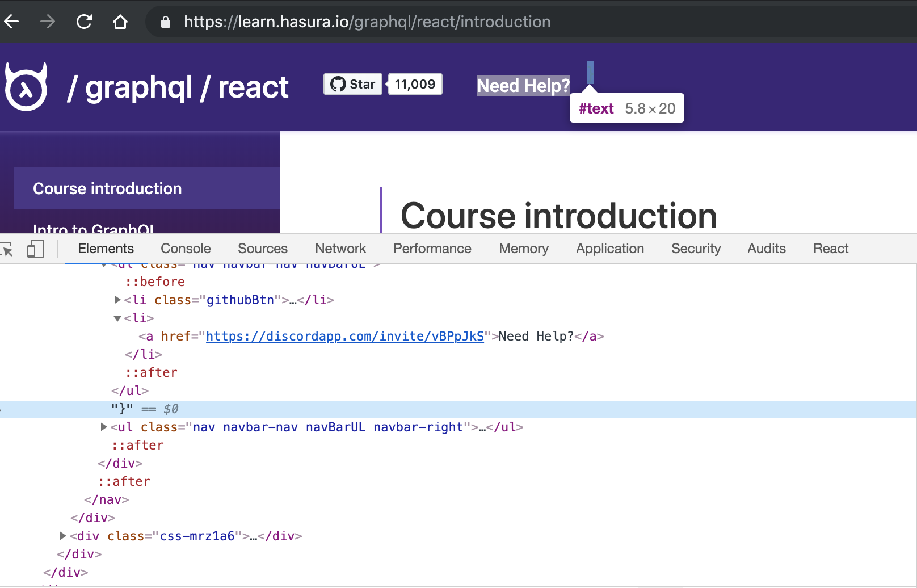
Task: Reload the page with the refresh icon
Action: point(84,22)
